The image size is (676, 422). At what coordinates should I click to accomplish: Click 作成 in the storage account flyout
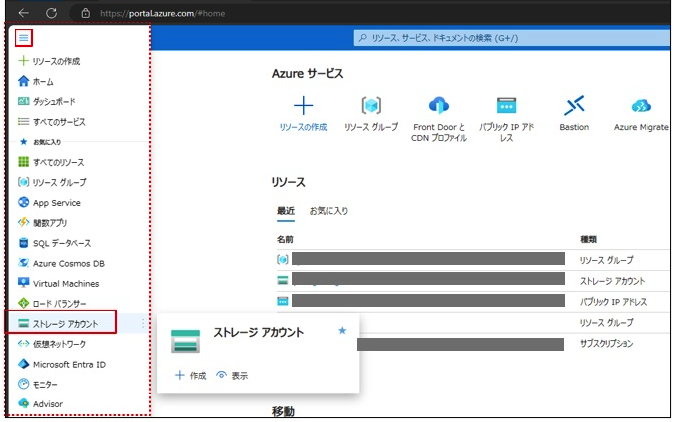click(x=191, y=375)
